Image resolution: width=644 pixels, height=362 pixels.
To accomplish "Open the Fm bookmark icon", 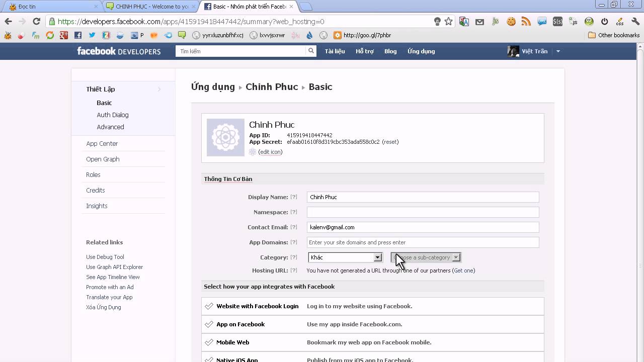I will tap(35, 35).
